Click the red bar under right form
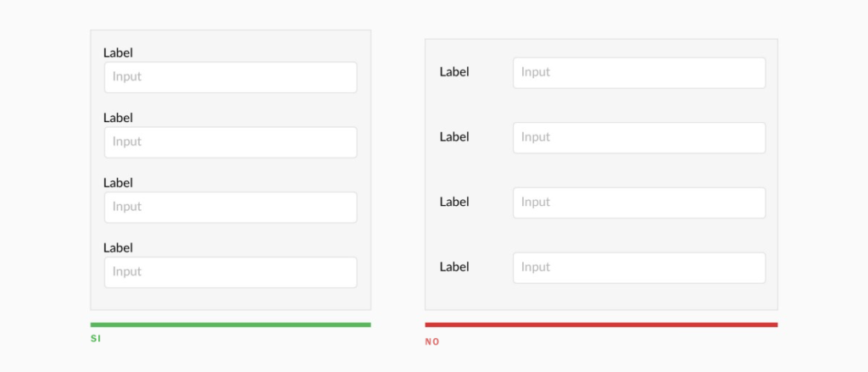 click(601, 325)
